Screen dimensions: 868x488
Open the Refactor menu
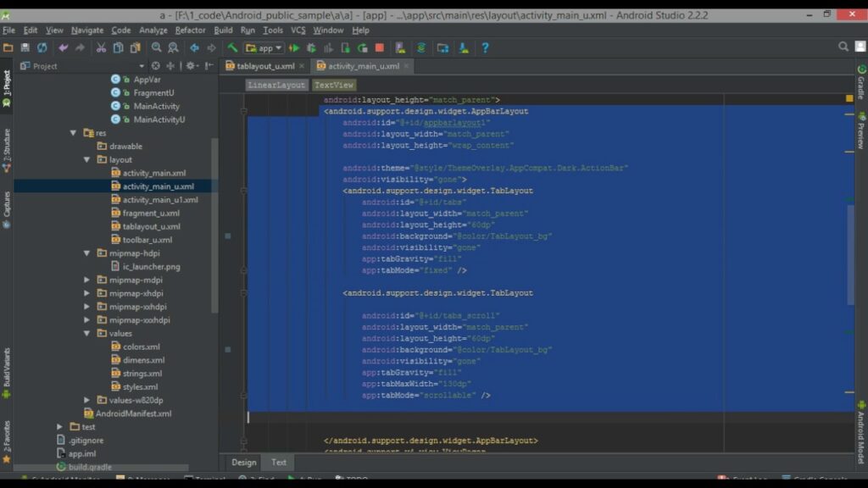(190, 30)
